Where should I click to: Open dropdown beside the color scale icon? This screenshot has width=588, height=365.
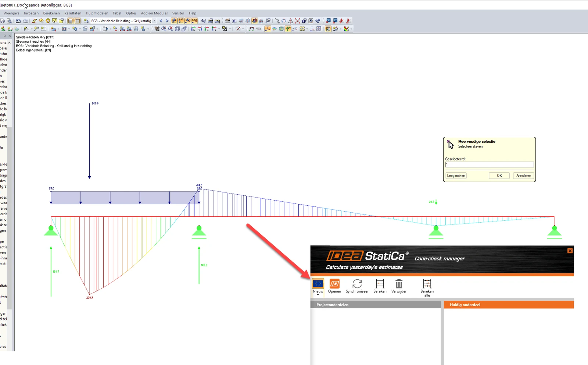(x=351, y=29)
